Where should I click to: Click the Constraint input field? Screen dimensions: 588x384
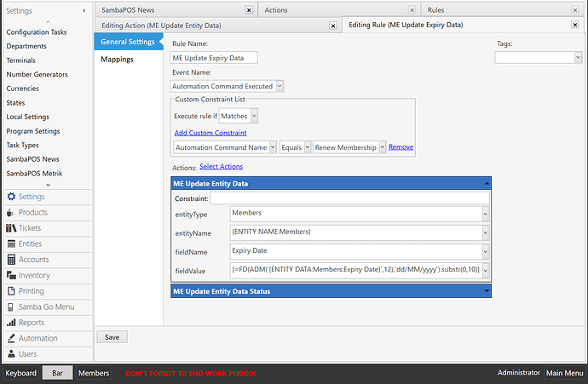[x=349, y=198]
